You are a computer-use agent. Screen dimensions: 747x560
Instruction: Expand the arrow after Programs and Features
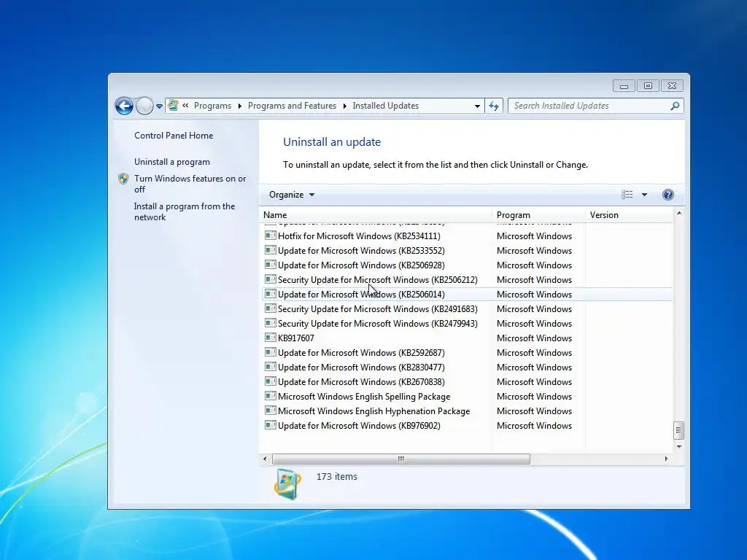344,106
